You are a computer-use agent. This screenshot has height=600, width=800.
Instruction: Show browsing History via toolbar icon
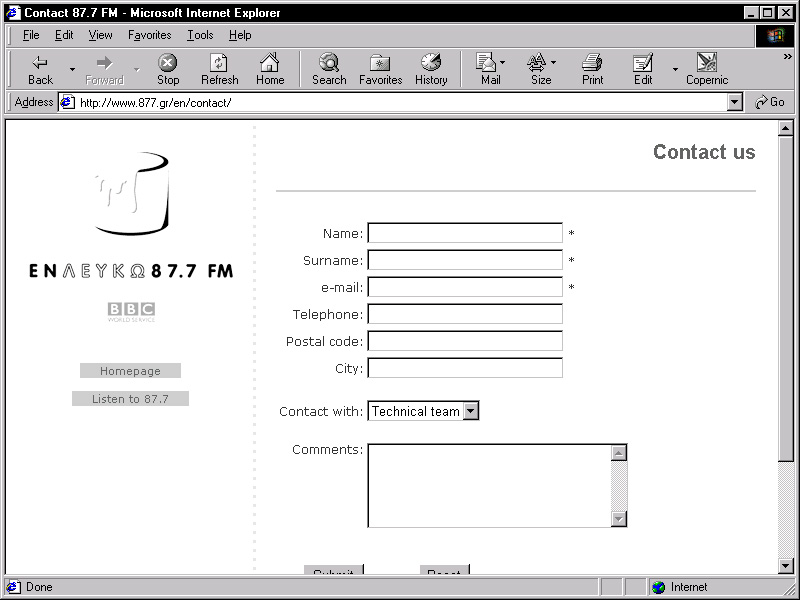(x=431, y=69)
